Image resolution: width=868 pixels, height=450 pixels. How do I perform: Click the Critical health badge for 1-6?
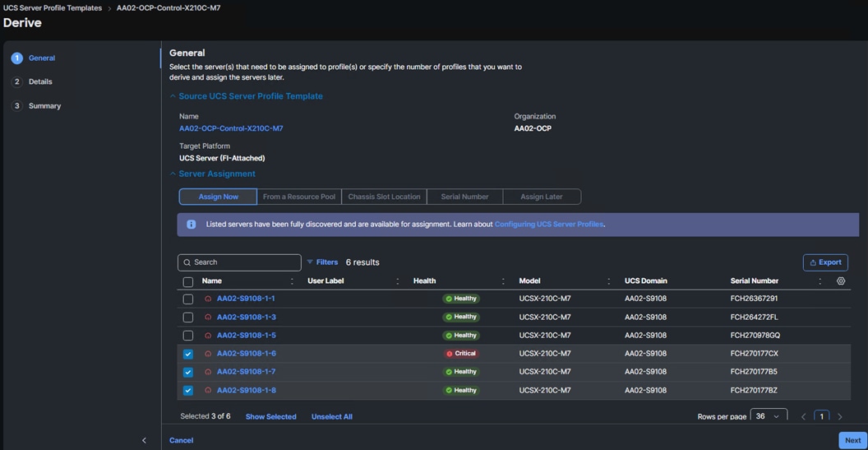click(x=460, y=354)
